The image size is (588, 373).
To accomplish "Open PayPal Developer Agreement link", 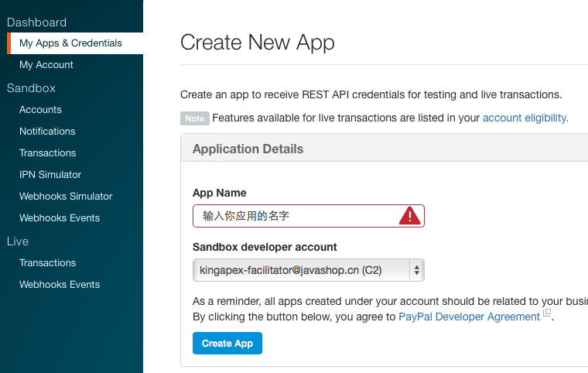I will click(x=469, y=317).
